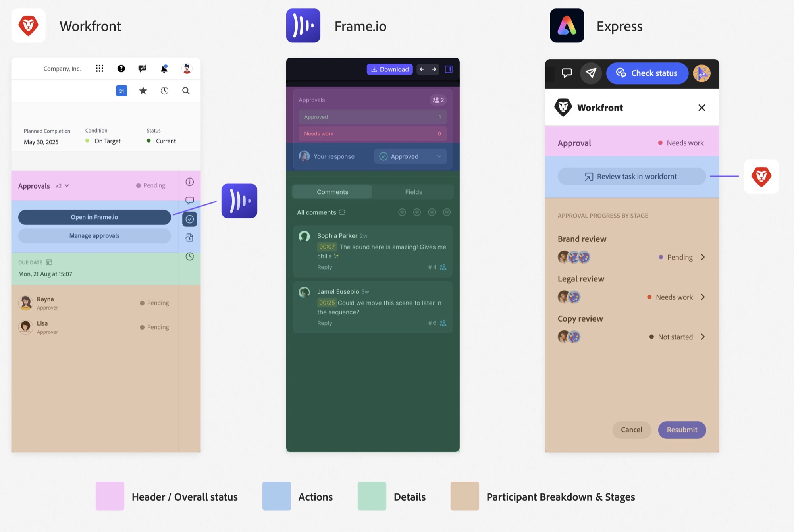Expand the Brand review stage chevron
Screen dimensions: 794x532
pos(703,257)
